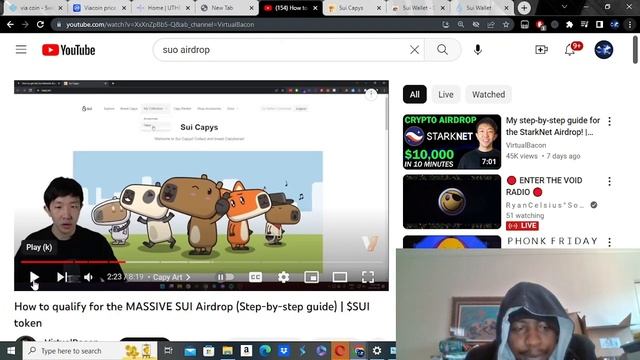Reload the page
The image size is (640, 360).
[40, 24]
